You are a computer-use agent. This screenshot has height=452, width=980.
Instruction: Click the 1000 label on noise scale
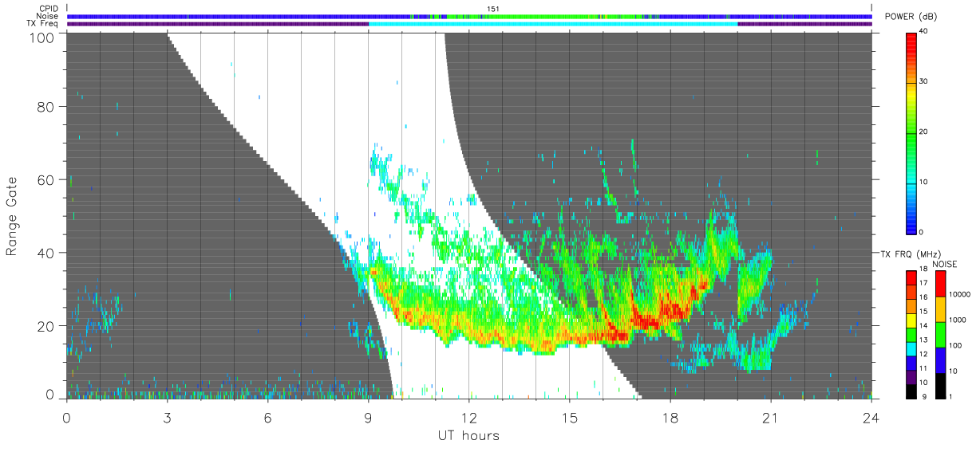coord(958,320)
